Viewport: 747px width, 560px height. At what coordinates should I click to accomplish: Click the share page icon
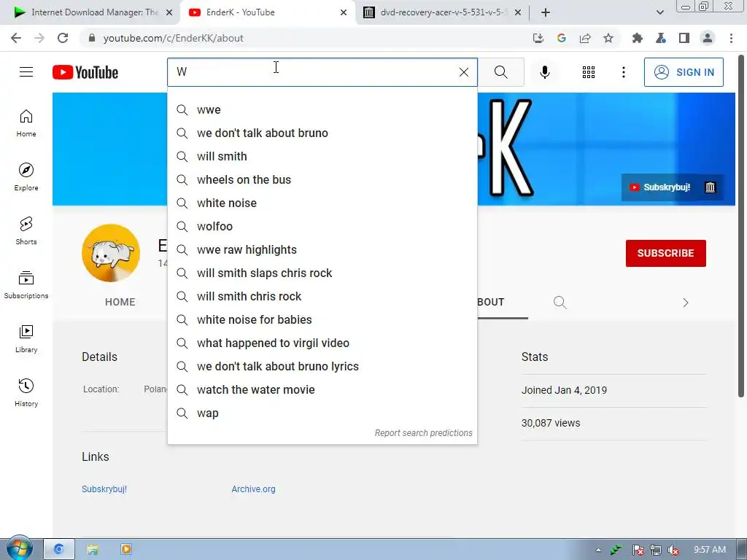click(585, 38)
